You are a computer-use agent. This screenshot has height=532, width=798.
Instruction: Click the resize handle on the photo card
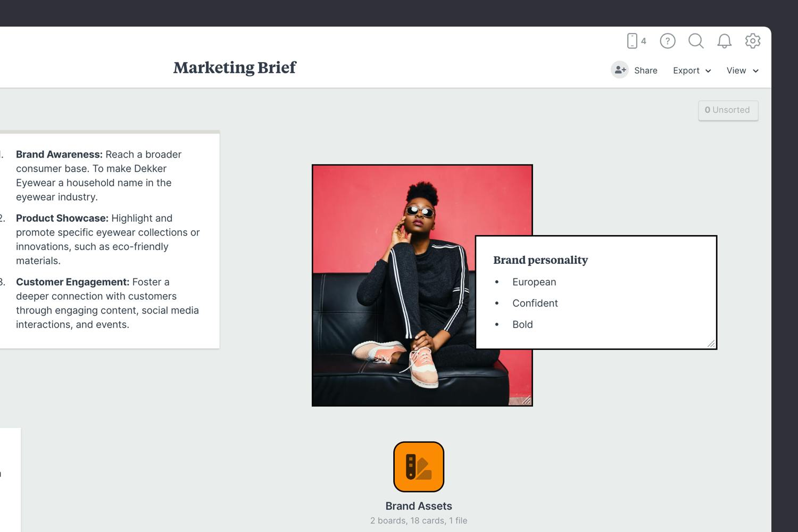point(528,400)
